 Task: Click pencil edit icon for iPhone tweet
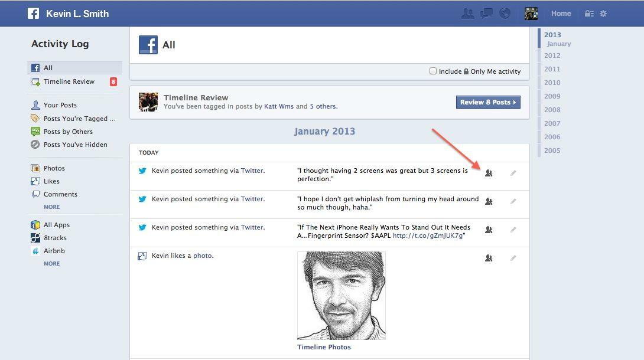point(513,230)
